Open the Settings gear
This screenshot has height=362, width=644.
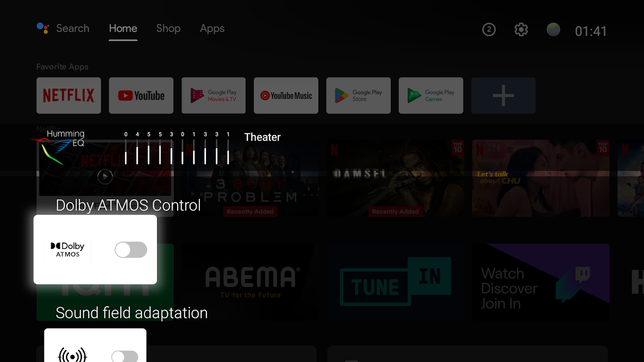click(x=521, y=30)
